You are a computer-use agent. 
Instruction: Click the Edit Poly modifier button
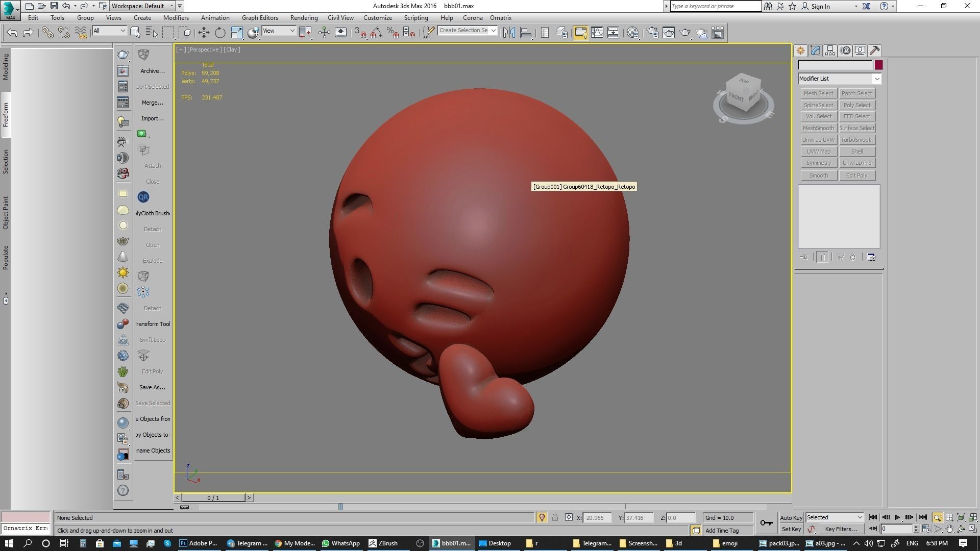856,176
